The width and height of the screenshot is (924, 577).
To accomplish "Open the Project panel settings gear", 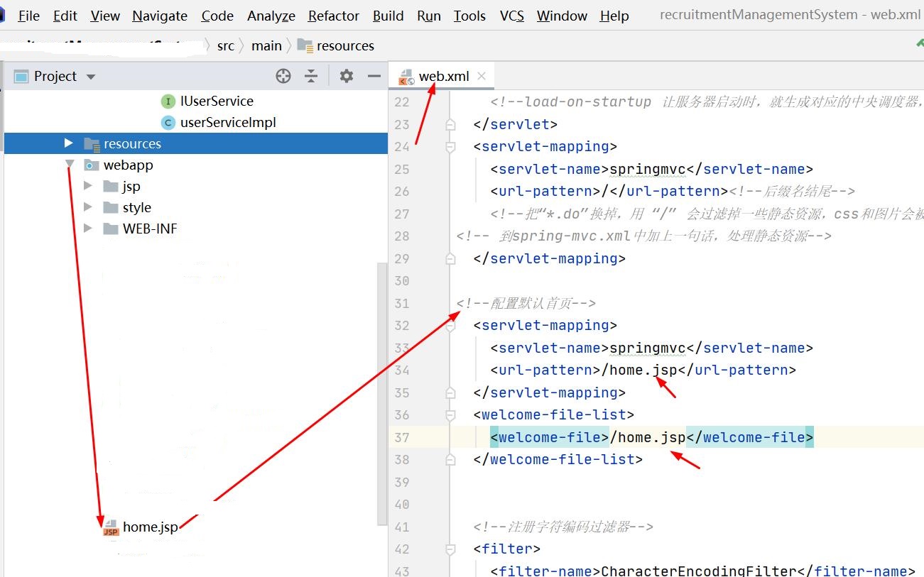I will [x=346, y=75].
